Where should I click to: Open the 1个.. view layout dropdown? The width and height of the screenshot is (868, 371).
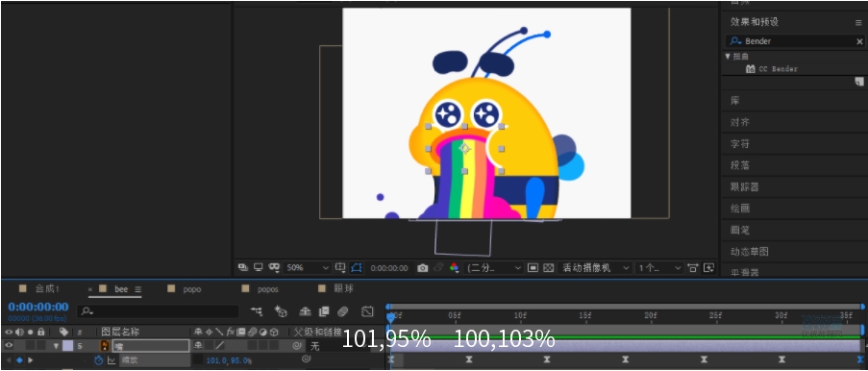coord(659,268)
